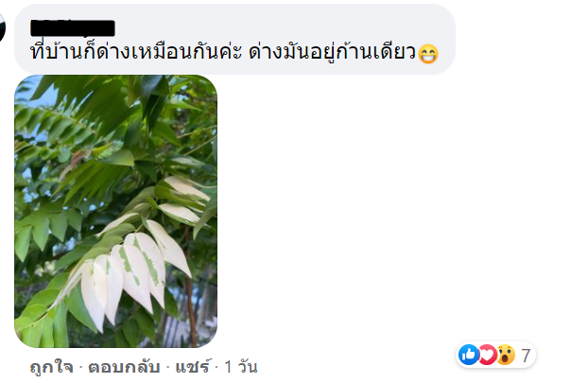
Task: Click the comment text ที่บ้านก็ด่างเหมือนกันค่ะ
Action: coord(136,52)
